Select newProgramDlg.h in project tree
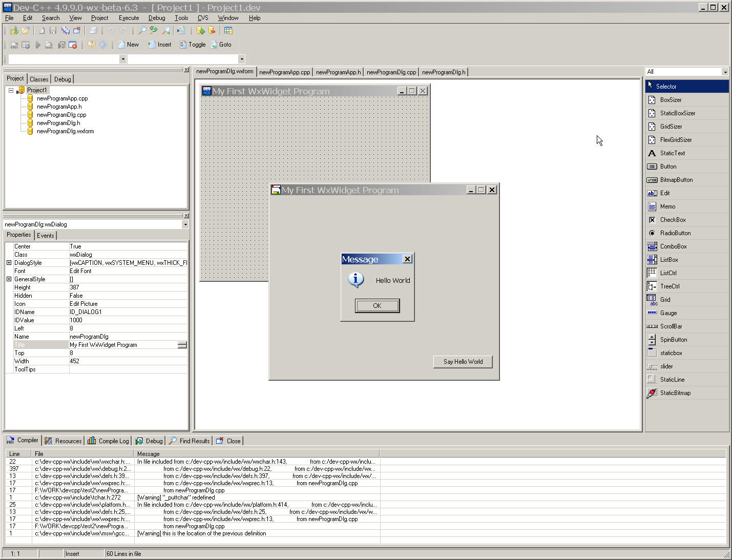This screenshot has width=732, height=560. pos(58,123)
